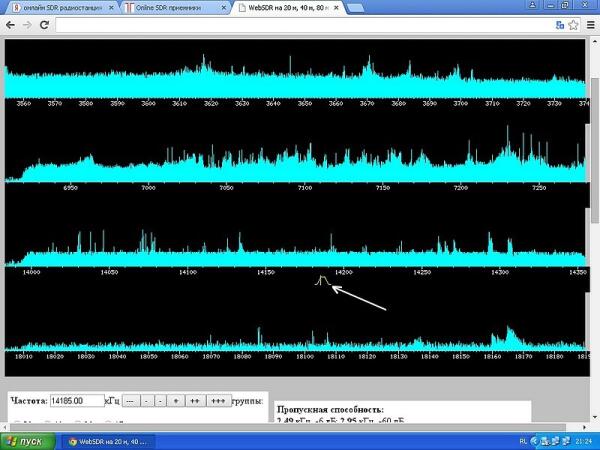
Task: Click the browser back arrow
Action: [x=11, y=24]
